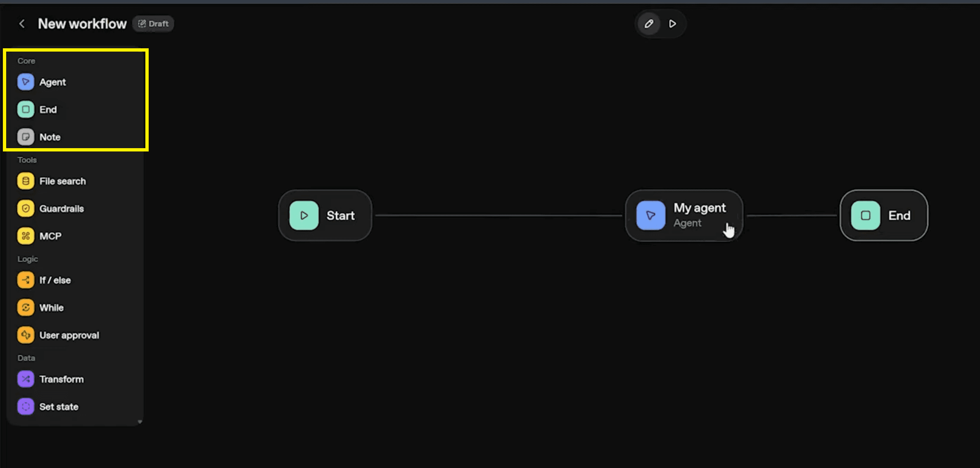Click the MCP tool icon
This screenshot has width=980, height=468.
pyautogui.click(x=26, y=236)
